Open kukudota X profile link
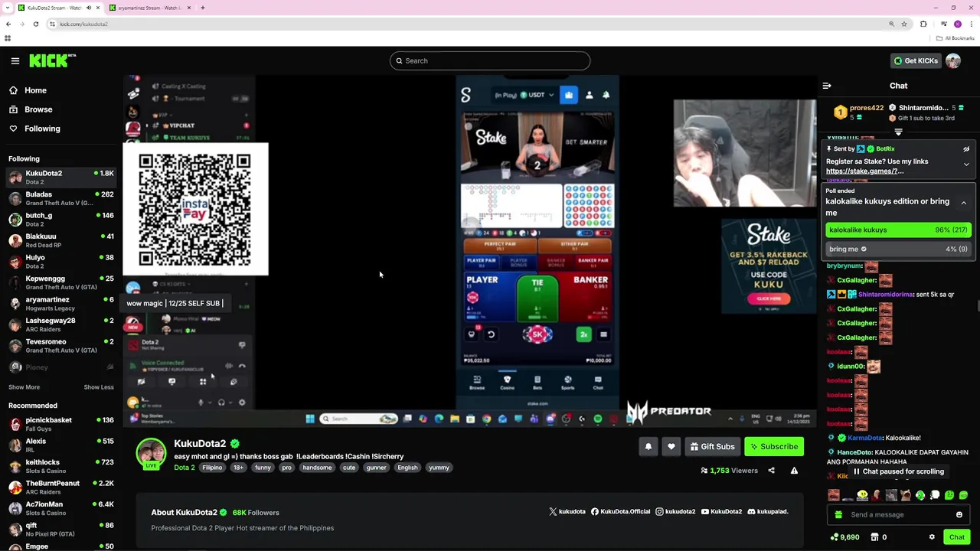Image resolution: width=980 pixels, height=551 pixels. coord(567,511)
